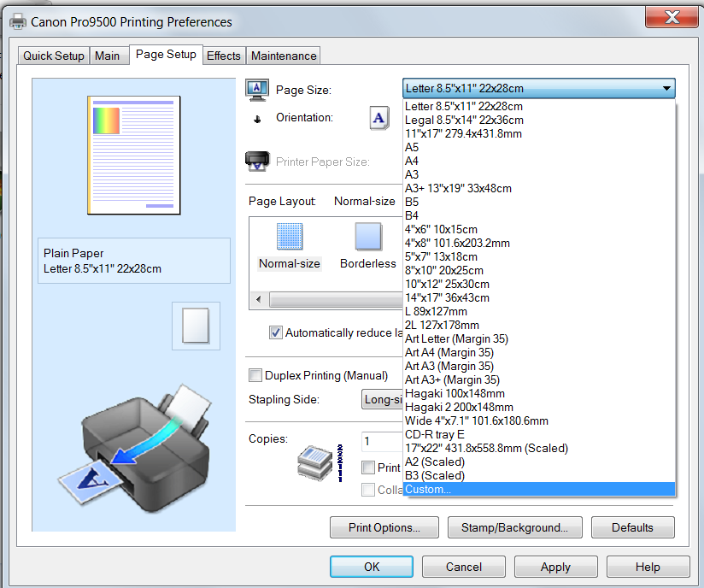
Task: Choose CD-R tray E option
Action: (539, 435)
